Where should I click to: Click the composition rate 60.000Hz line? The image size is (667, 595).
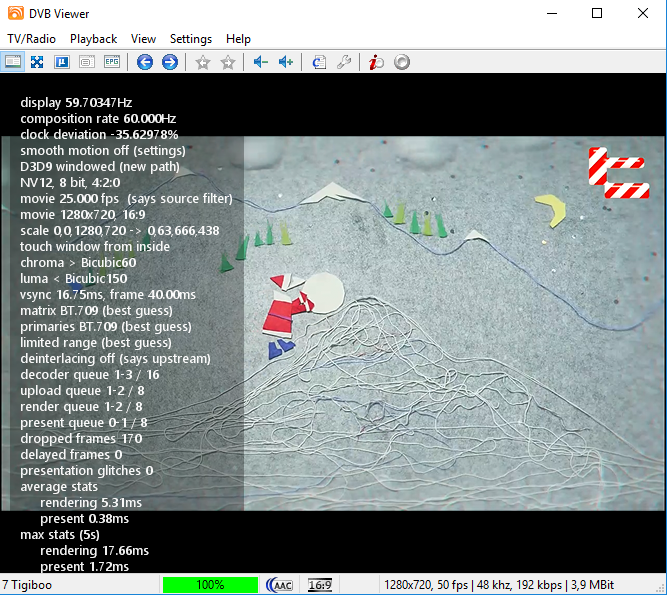click(x=98, y=119)
